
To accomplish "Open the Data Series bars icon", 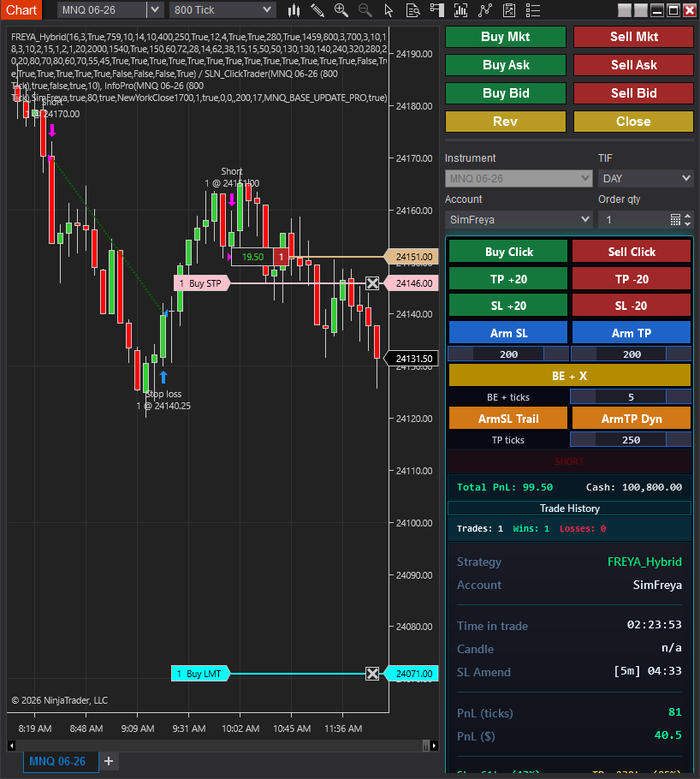I will coord(294,10).
